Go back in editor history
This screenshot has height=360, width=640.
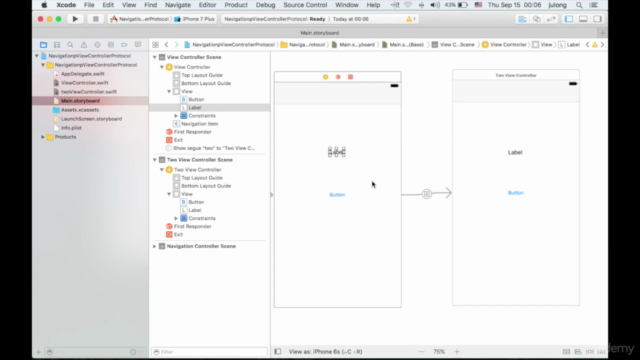click(x=167, y=44)
